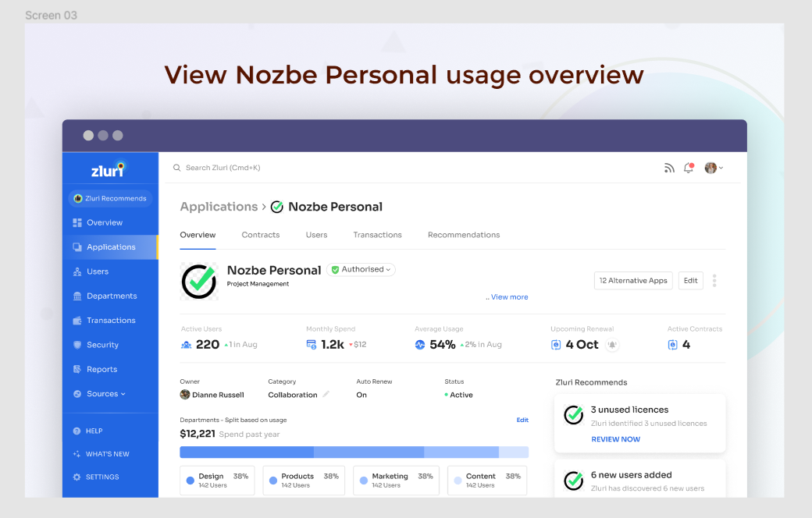Click REVIEW NOW for unused licences
812x518 pixels.
click(616, 439)
